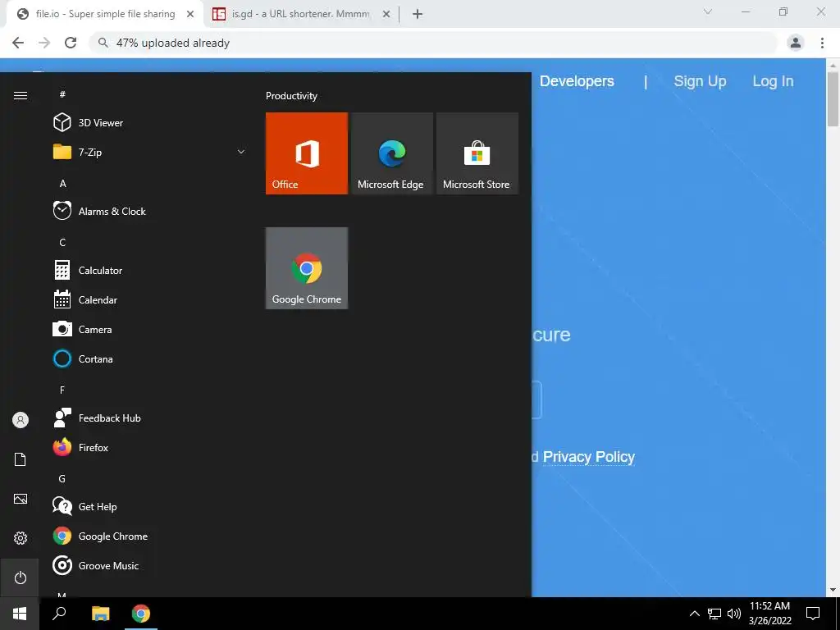This screenshot has height=630, width=840.
Task: Open the Microsoft Edge tile
Action: click(391, 153)
